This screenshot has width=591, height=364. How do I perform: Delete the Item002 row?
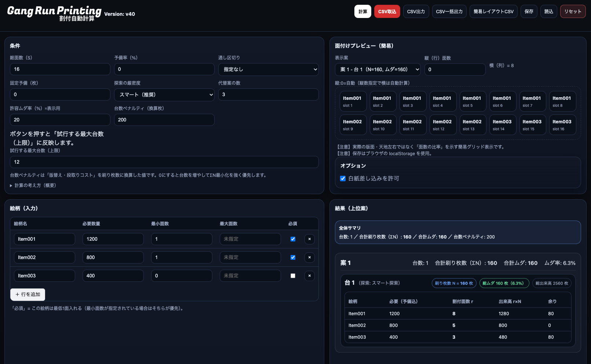click(309, 257)
